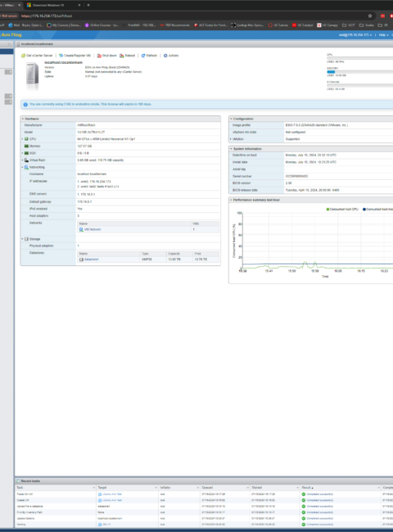Click the datastore1 icon
Screen dimensions: 393x532
[81, 259]
